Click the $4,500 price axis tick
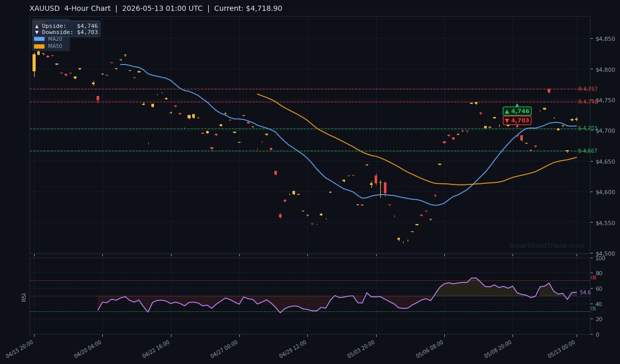 [605, 254]
